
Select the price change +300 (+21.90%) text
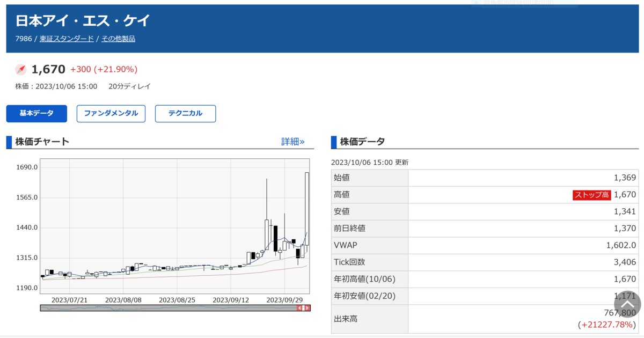pos(104,69)
